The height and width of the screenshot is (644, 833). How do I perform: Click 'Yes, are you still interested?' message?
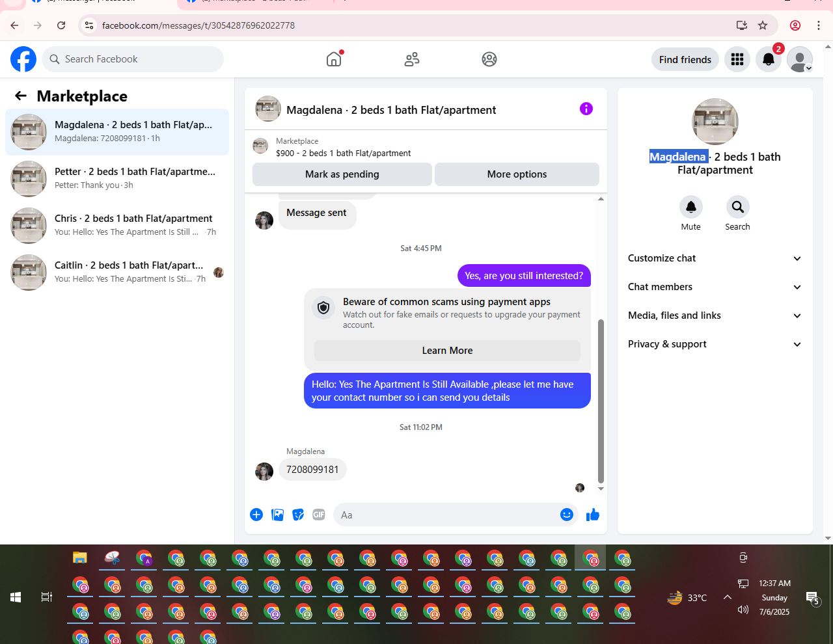(x=524, y=276)
